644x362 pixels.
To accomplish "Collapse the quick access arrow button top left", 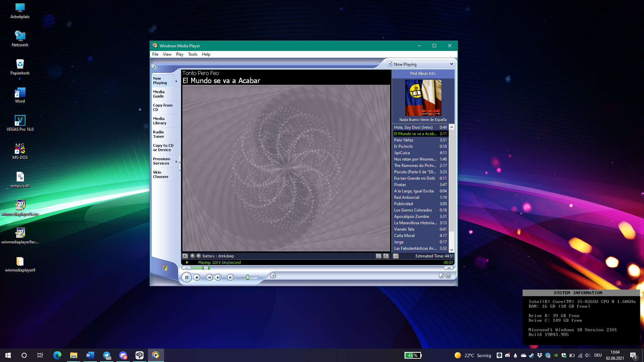I will [155, 67].
